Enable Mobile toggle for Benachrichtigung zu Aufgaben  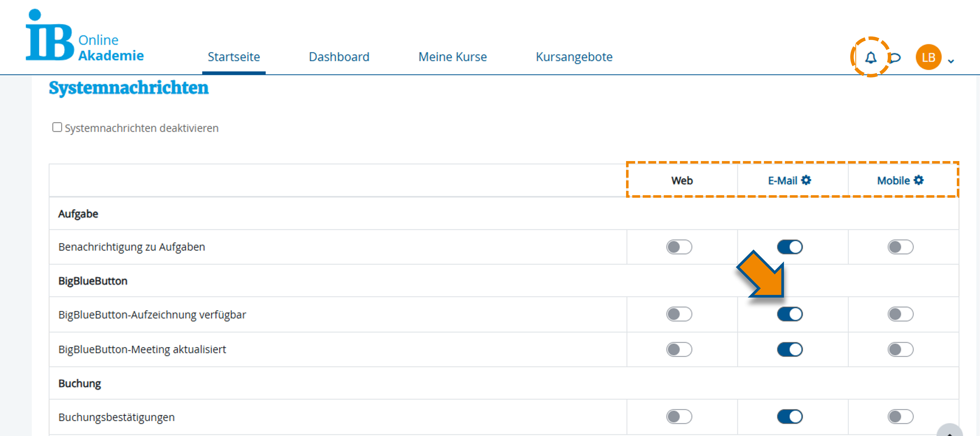[x=900, y=247]
